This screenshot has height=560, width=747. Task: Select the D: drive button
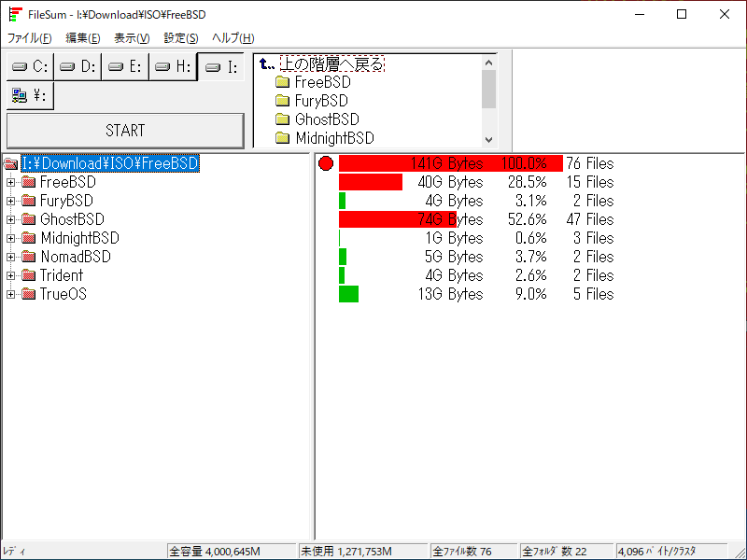click(x=78, y=66)
